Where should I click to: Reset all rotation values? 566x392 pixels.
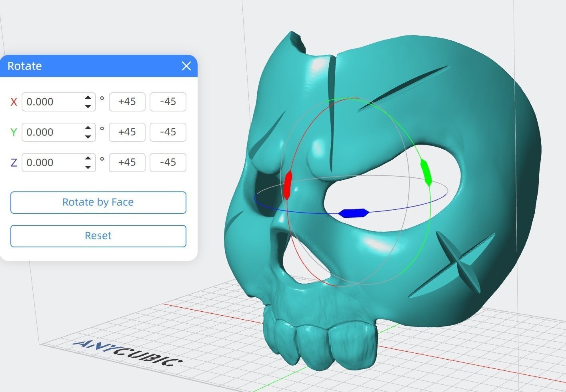tap(98, 236)
